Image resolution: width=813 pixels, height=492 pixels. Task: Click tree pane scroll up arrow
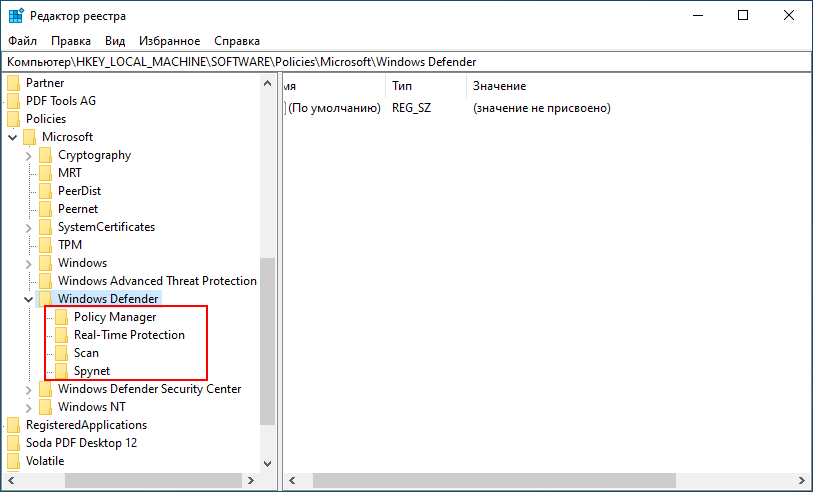click(x=268, y=83)
